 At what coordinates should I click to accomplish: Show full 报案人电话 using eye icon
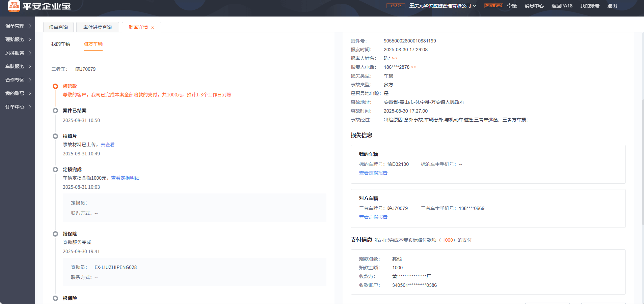pyautogui.click(x=413, y=67)
